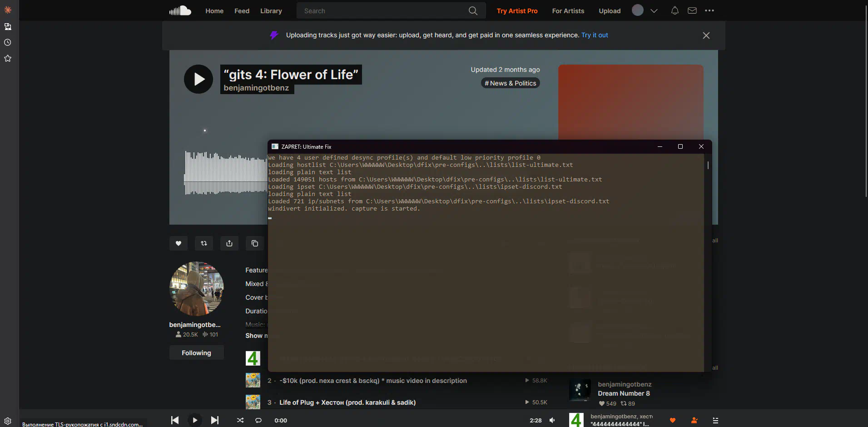Screen dimensions: 868x427
Task: Click follower count 20.5K
Action: [187, 334]
